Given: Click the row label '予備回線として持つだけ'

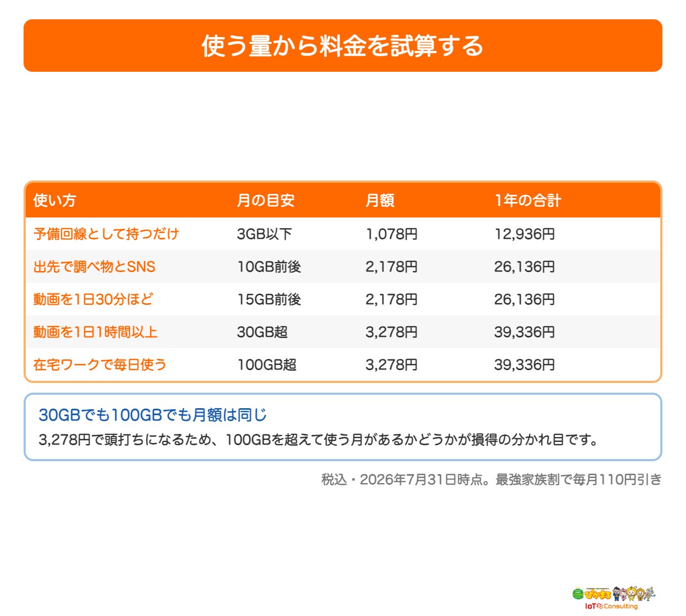Looking at the screenshot, I should point(106,234).
